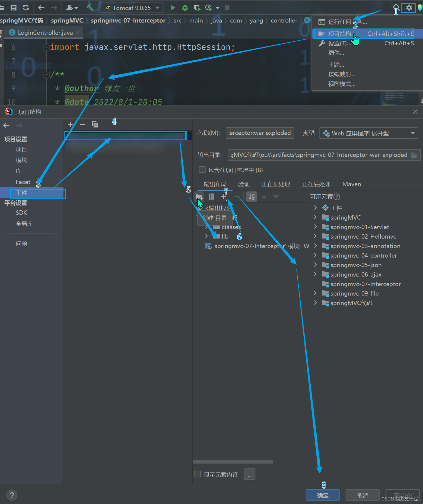Click the Create Directory icon in output layout
The height and width of the screenshot is (504, 423).
point(199,197)
